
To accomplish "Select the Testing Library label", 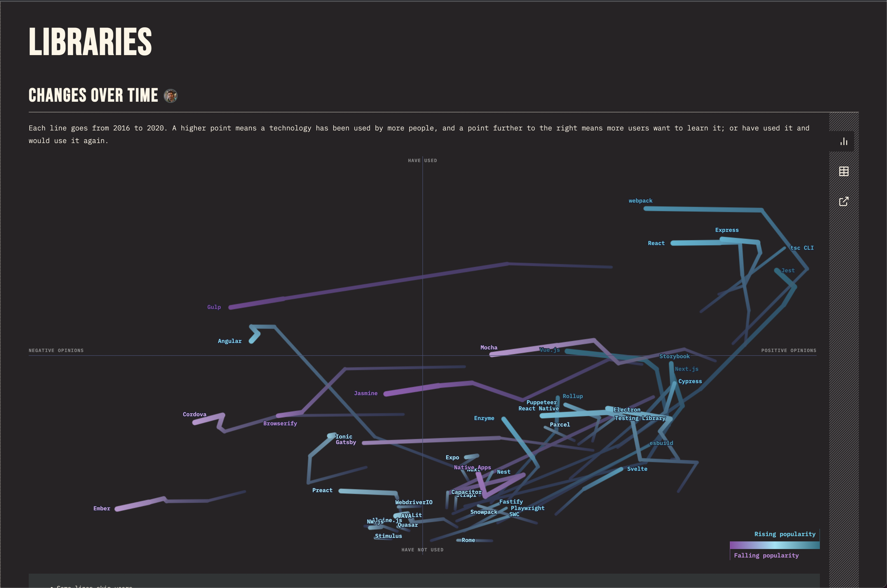I will tap(640, 418).
